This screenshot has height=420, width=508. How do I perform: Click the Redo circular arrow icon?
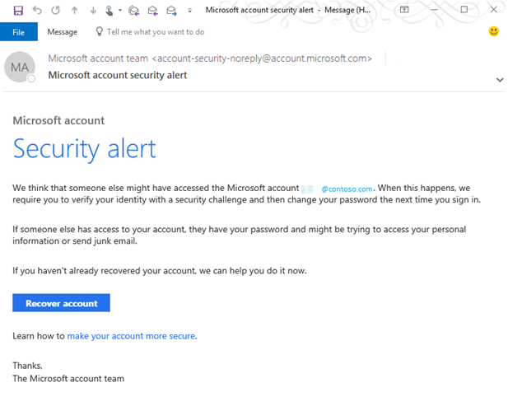point(55,10)
